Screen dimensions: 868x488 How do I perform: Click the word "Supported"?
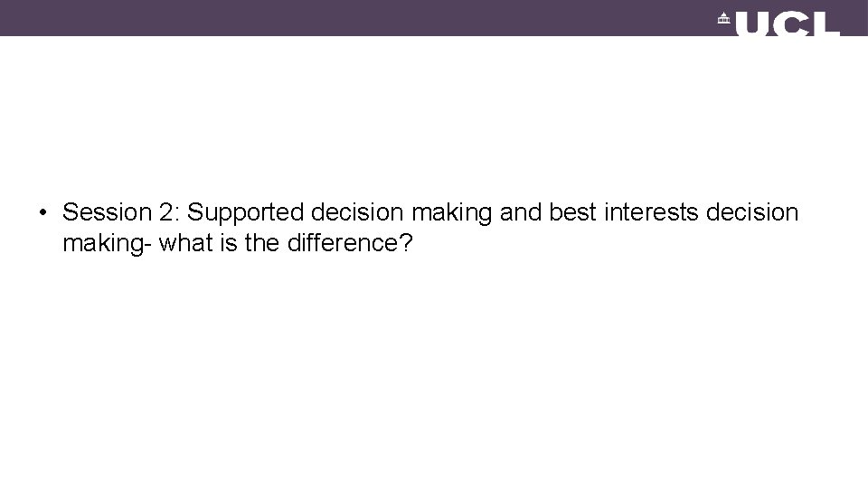pyautogui.click(x=245, y=213)
